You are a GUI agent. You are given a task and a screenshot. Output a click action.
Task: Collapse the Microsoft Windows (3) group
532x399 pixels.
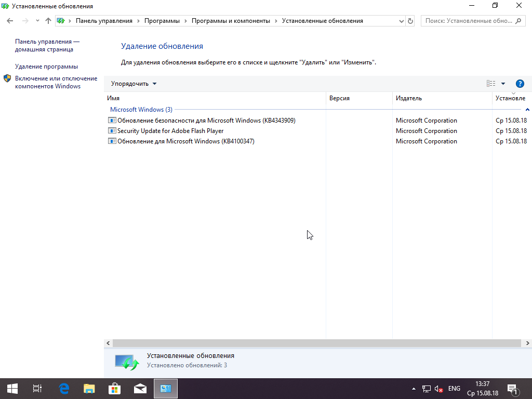[527, 110]
